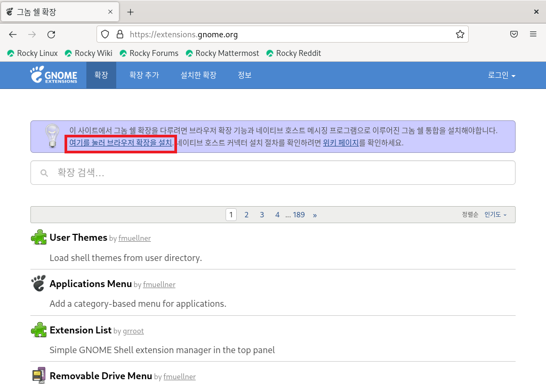
Task: Expand the 로그인 dropdown
Action: (501, 75)
